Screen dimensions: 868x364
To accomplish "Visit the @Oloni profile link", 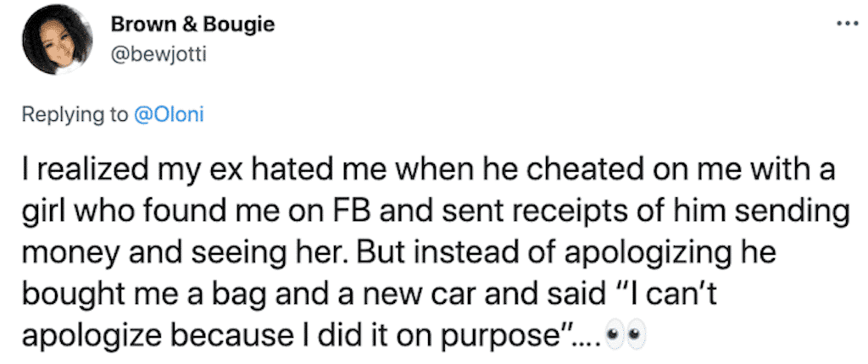I will tap(169, 114).
